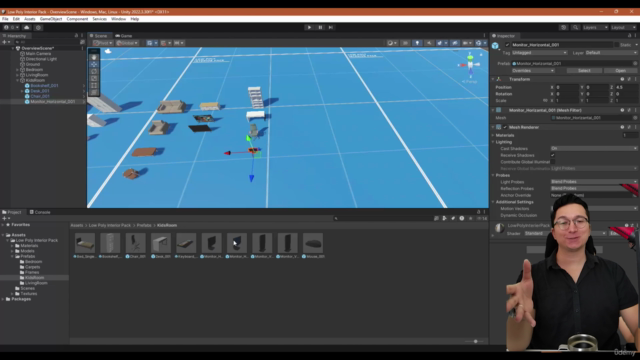
Task: Open the Bedroom folder in Project tree
Action: [x=33, y=262]
